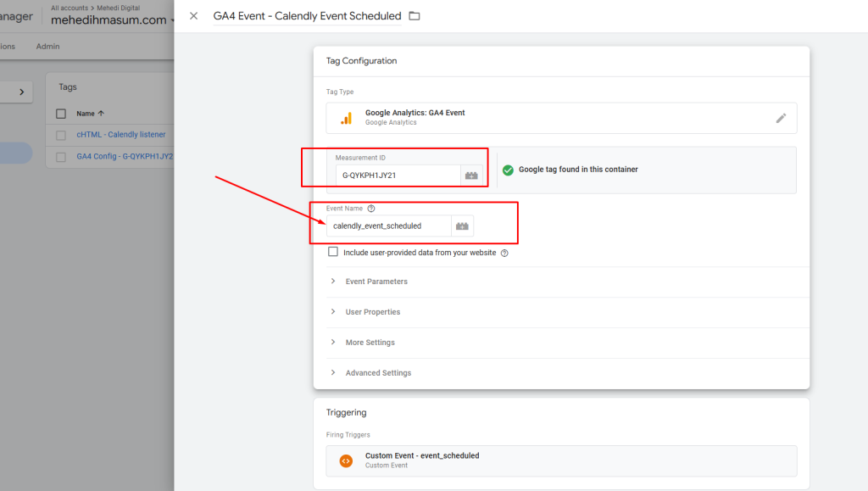This screenshot has height=491, width=868.
Task: Click help icon beside user-provided data option
Action: [504, 253]
